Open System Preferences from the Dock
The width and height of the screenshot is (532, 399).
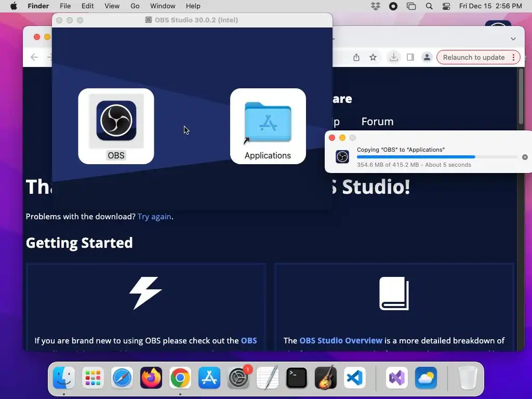click(x=238, y=378)
